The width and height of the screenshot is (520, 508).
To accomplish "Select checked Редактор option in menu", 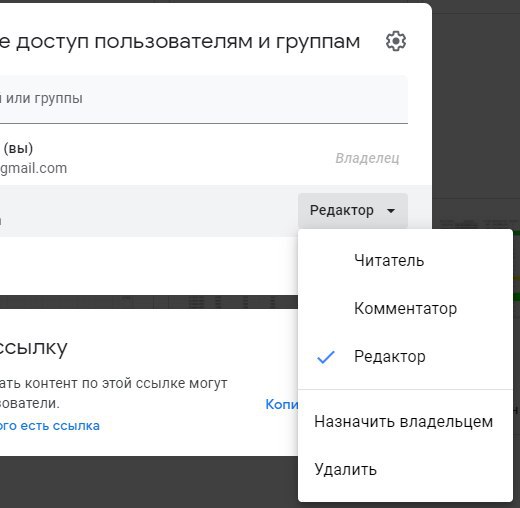I will (405, 356).
